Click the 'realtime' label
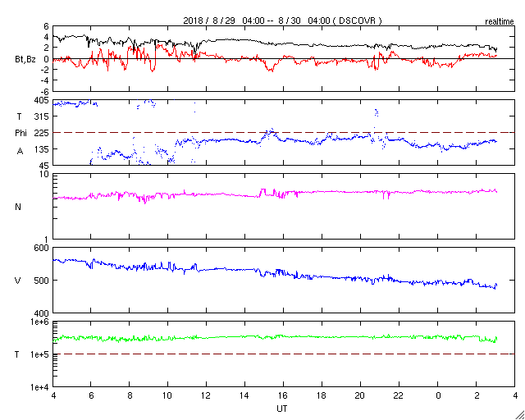The image size is (525, 420). (500, 22)
